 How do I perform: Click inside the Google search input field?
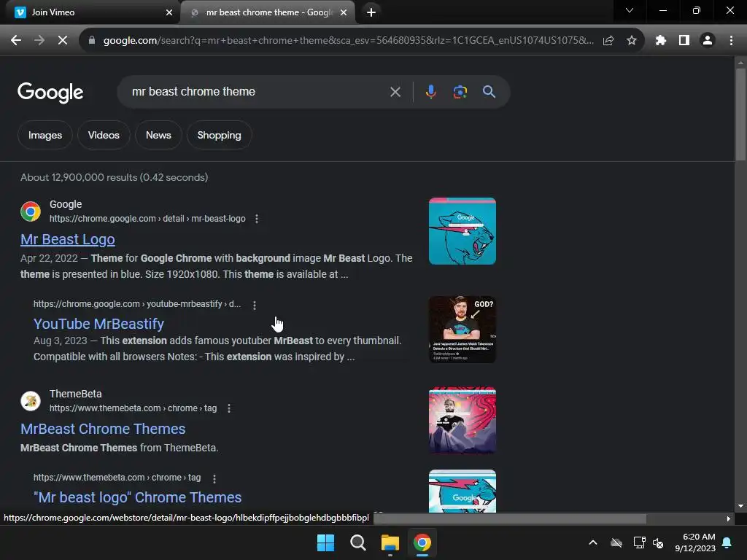click(258, 92)
